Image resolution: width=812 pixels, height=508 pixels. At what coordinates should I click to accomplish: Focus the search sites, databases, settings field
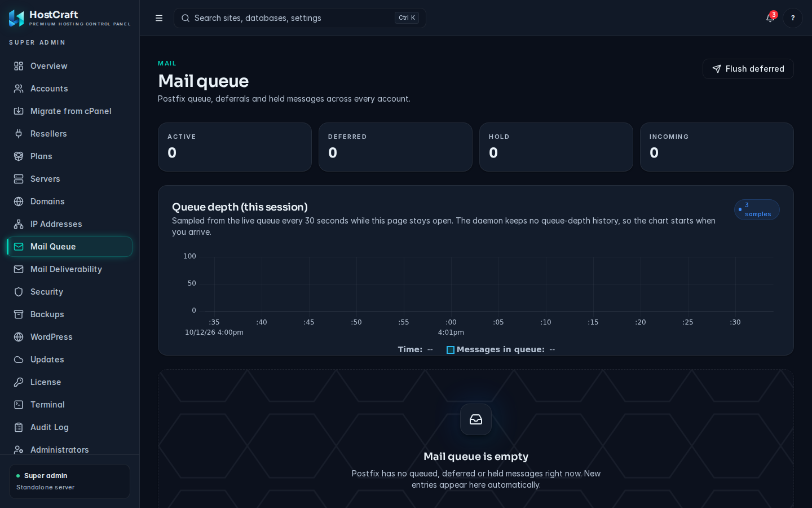300,18
